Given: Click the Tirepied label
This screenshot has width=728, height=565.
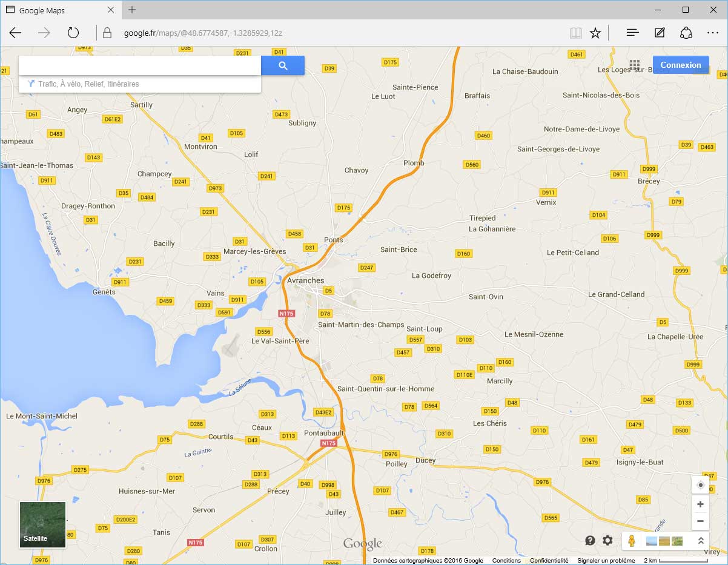Looking at the screenshot, I should (x=483, y=218).
